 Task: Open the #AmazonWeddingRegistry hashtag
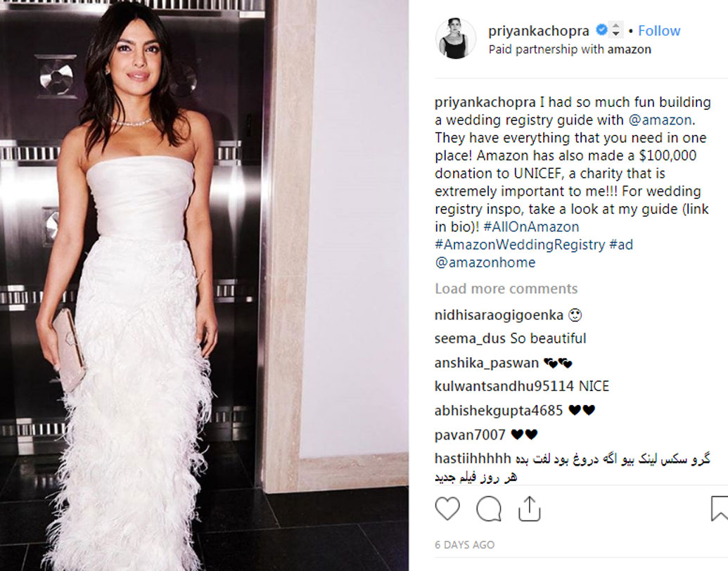[x=520, y=245]
